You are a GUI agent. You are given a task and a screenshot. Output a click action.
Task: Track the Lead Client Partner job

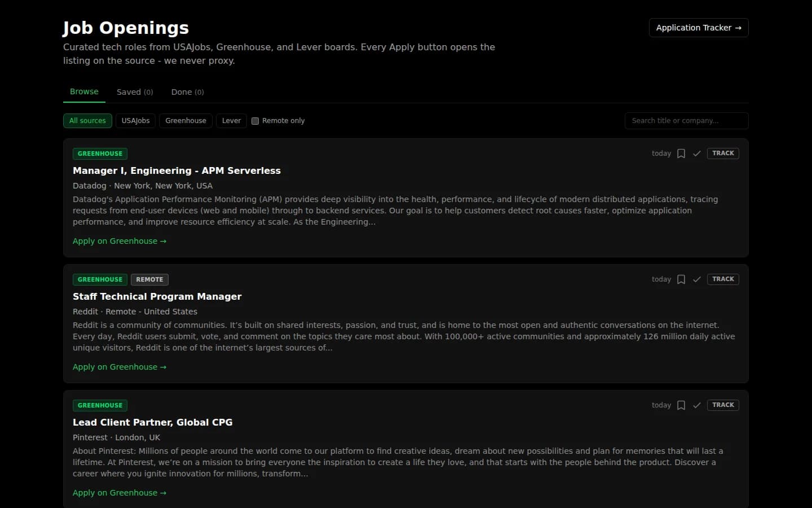(723, 405)
